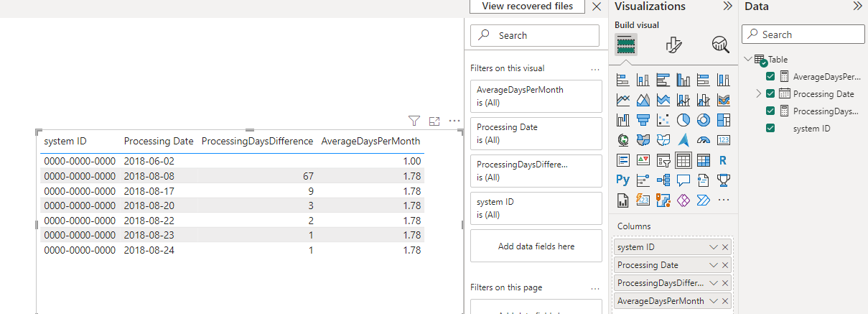
Task: Remove Processing Date from Columns
Action: click(x=725, y=265)
